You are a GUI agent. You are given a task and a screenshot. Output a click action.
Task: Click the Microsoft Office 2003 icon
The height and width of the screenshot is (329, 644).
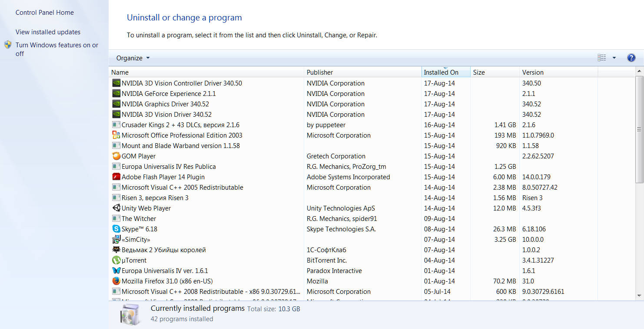tap(116, 135)
